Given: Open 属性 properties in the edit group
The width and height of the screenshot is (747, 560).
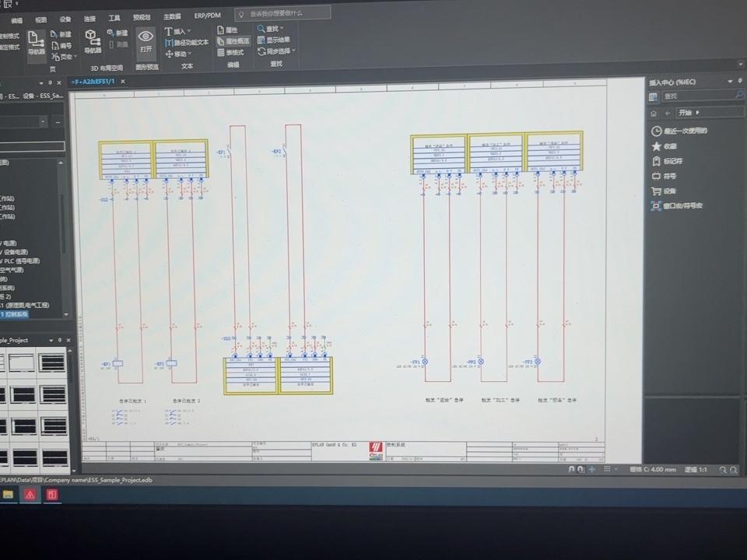Looking at the screenshot, I should [226, 30].
